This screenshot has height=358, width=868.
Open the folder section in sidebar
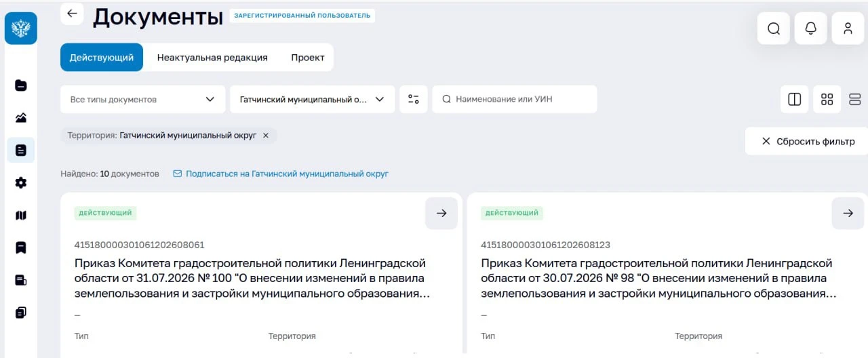(21, 85)
